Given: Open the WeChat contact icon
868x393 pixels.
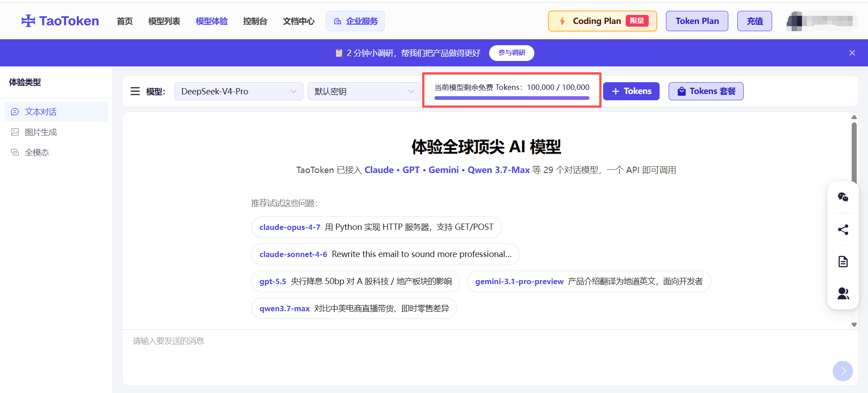Looking at the screenshot, I should tap(843, 197).
